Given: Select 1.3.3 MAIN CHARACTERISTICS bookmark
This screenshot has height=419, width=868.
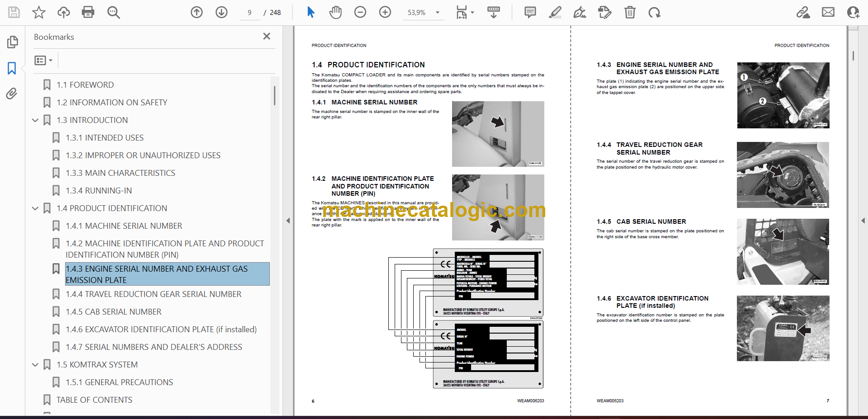Looking at the screenshot, I should (x=120, y=173).
